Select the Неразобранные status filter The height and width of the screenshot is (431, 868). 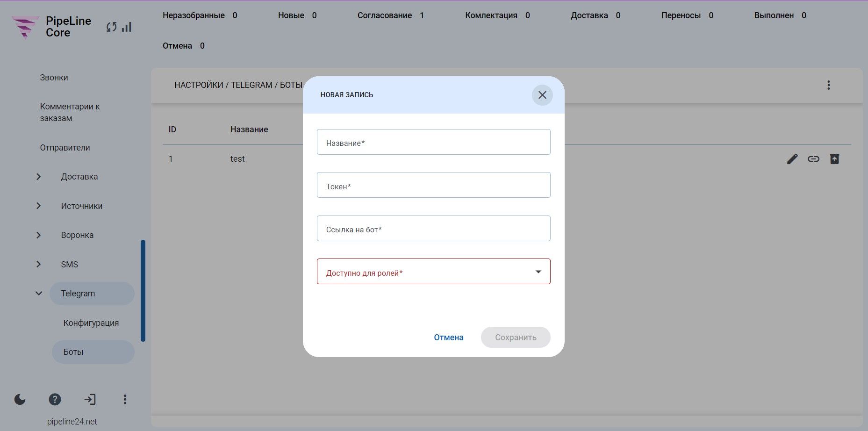(200, 15)
